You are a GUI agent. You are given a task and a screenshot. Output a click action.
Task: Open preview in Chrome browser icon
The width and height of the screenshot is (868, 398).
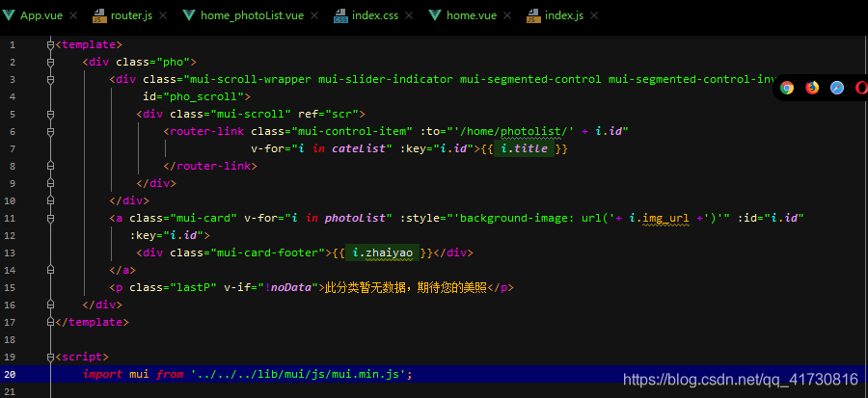[787, 88]
